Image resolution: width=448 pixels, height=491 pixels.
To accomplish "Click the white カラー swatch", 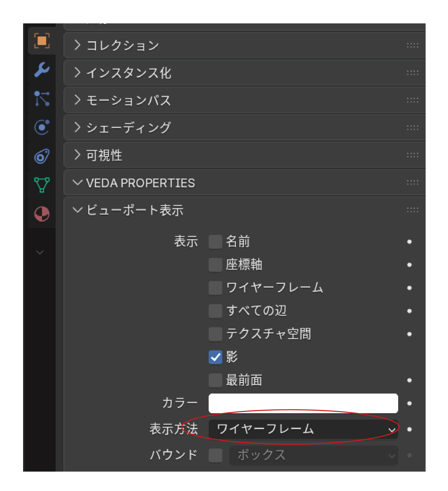I will [x=303, y=403].
